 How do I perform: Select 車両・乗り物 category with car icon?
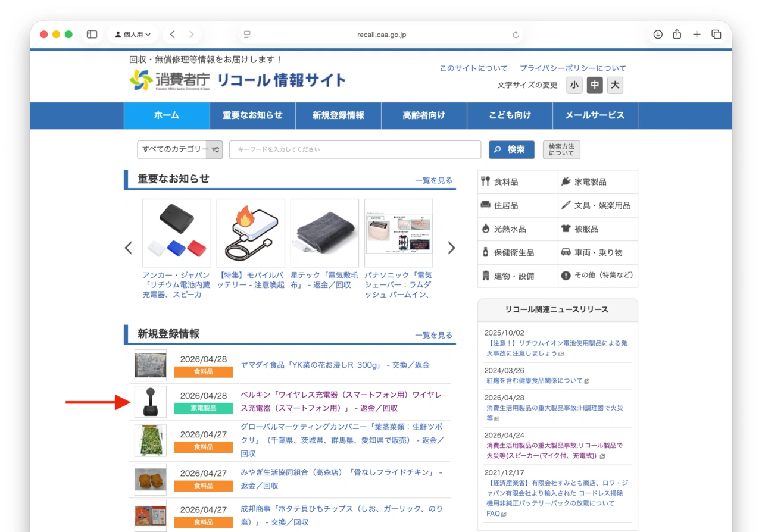point(598,252)
